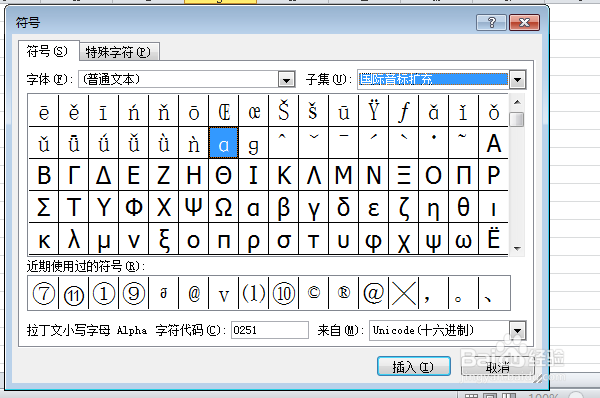Select the Greek lowercase μ symbol
Image resolution: width=600 pixels, height=398 pixels.
coord(103,239)
